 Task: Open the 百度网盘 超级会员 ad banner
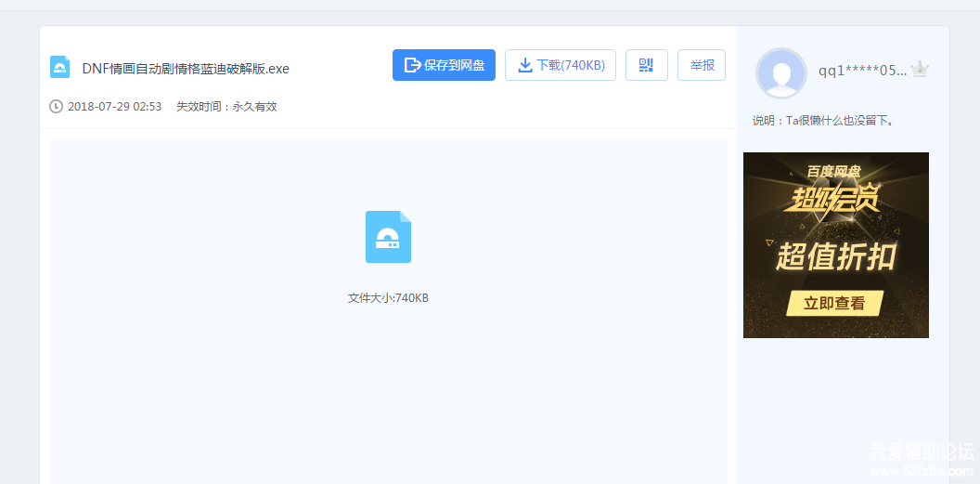835,245
